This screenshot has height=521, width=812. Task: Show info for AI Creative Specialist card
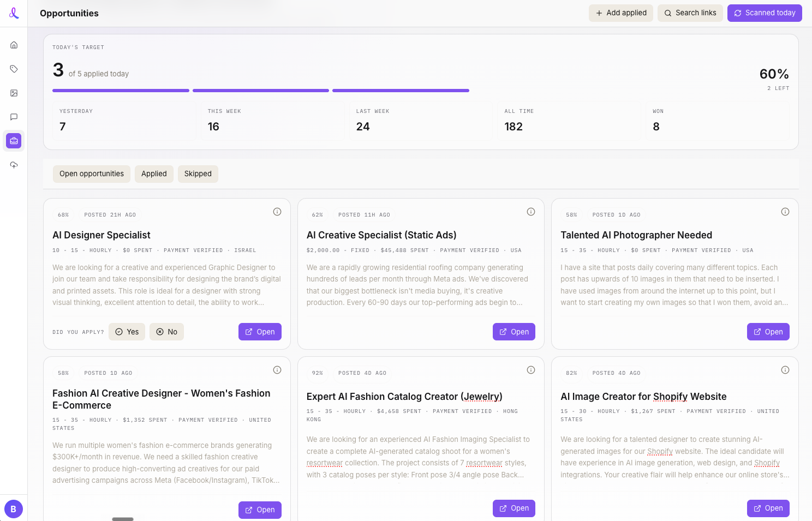531,212
